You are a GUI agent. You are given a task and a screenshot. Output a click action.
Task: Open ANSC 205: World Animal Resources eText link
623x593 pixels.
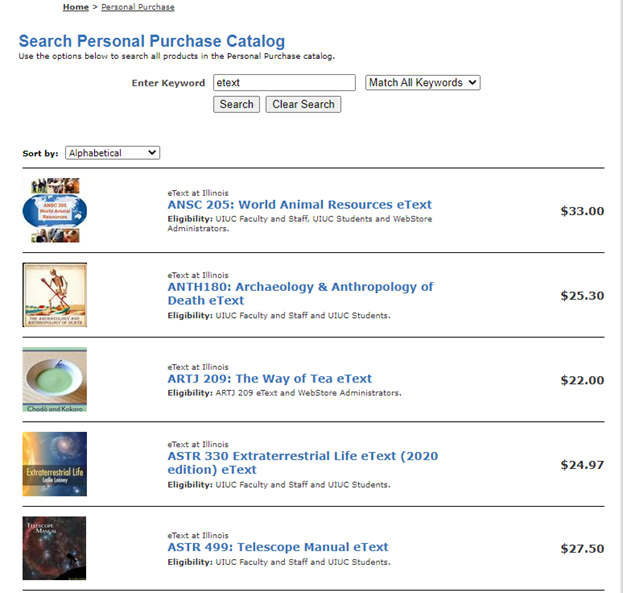300,204
